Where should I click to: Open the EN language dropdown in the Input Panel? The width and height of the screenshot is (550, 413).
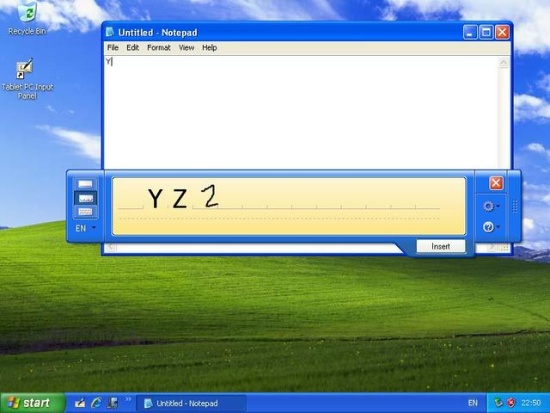85,228
